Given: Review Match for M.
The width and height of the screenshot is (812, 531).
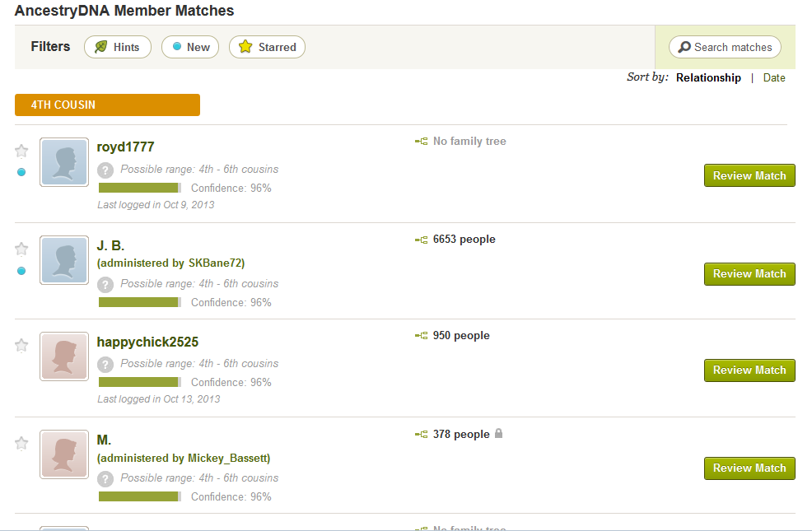Looking at the screenshot, I should (749, 468).
